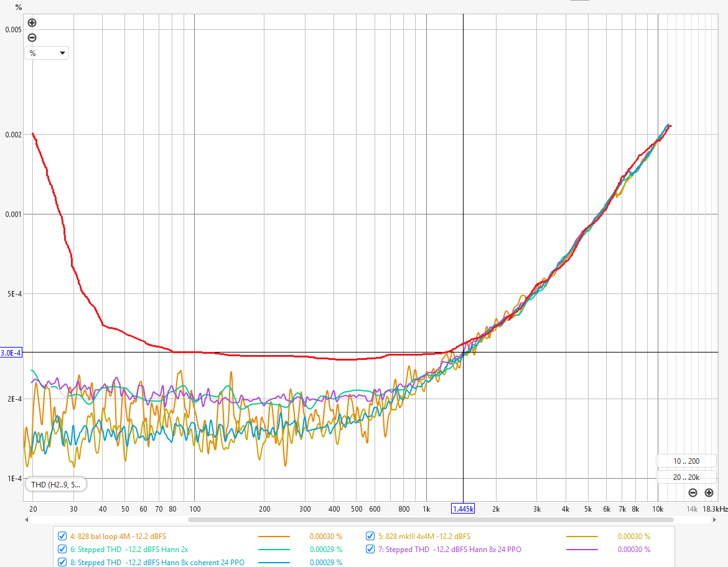Set frequency range to 20 .. 20k
The width and height of the screenshot is (728, 567).
coord(686,477)
